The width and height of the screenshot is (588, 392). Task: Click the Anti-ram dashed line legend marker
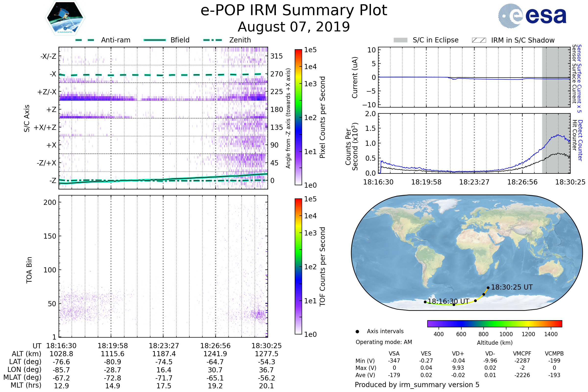pos(85,40)
